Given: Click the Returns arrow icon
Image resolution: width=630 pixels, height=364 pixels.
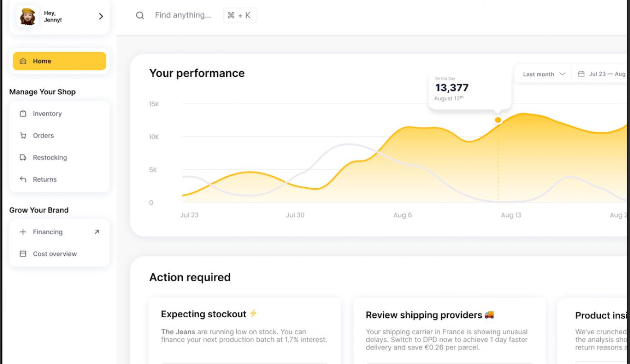Looking at the screenshot, I should pyautogui.click(x=23, y=179).
